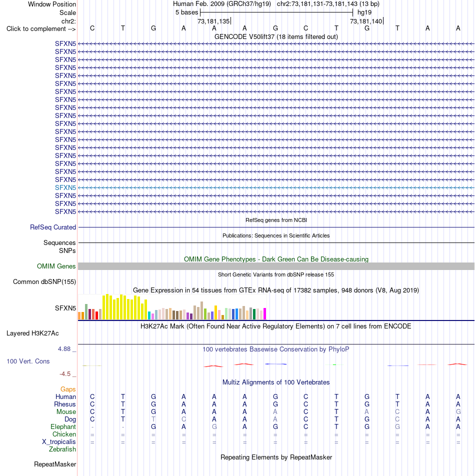Select the Elephant species label
This screenshot has width=475, height=476.
(x=63, y=427)
